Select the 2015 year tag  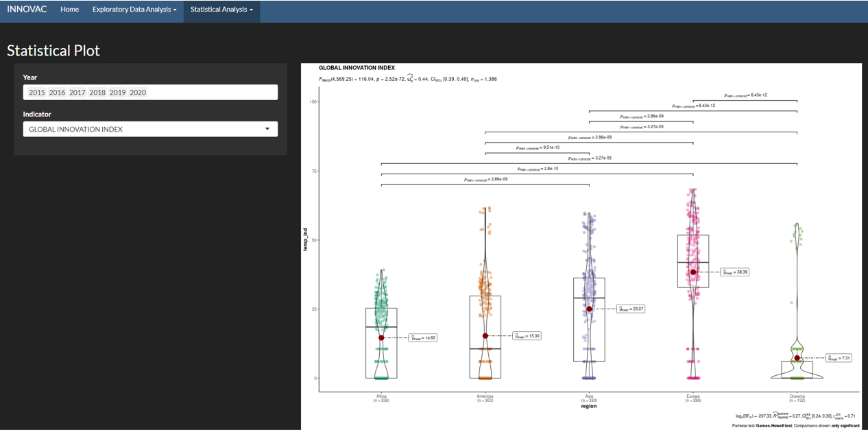(x=37, y=93)
